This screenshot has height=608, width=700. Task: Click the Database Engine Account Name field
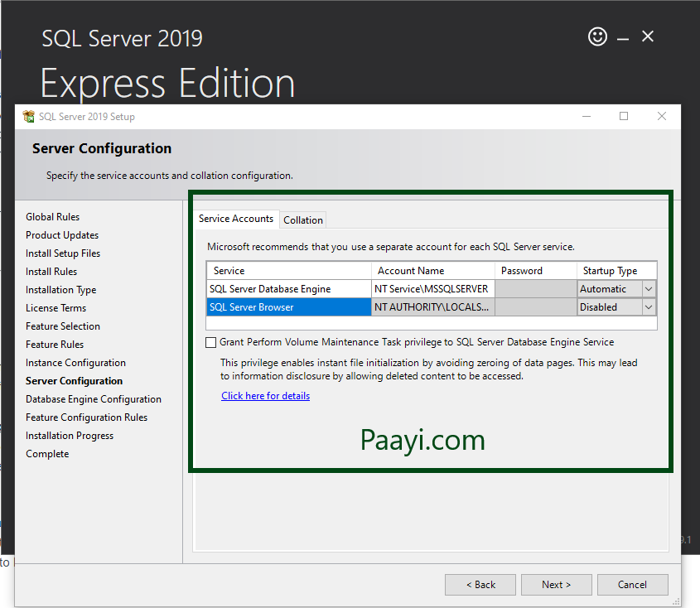click(x=432, y=289)
